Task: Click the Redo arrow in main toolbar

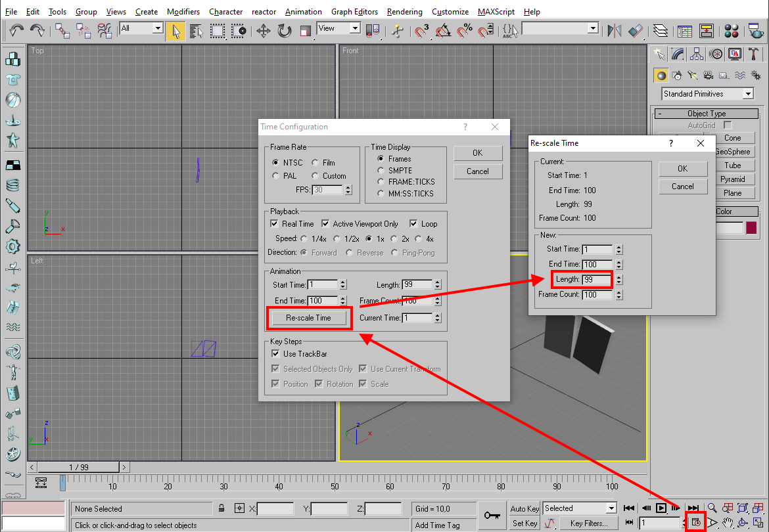Action: click(37, 30)
